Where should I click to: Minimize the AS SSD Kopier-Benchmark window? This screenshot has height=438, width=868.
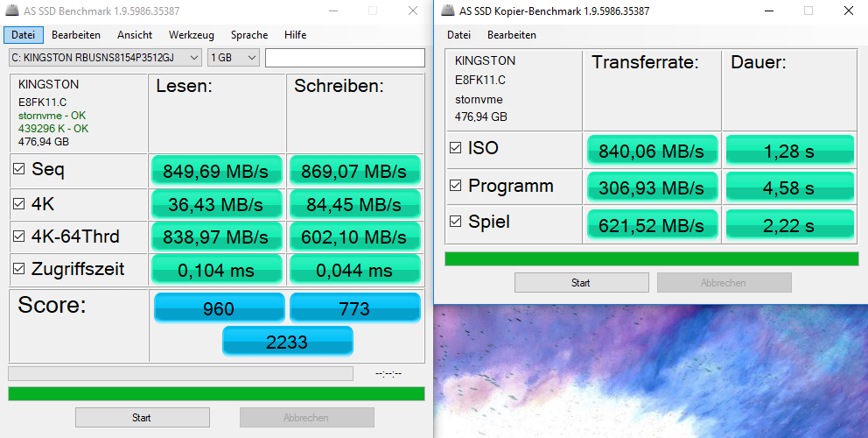[x=769, y=11]
